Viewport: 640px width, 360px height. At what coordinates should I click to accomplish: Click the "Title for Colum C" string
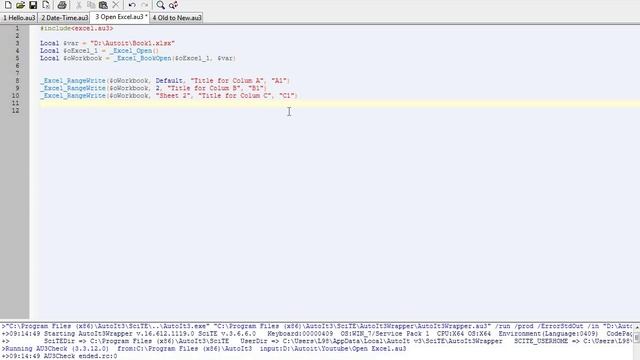pos(235,96)
